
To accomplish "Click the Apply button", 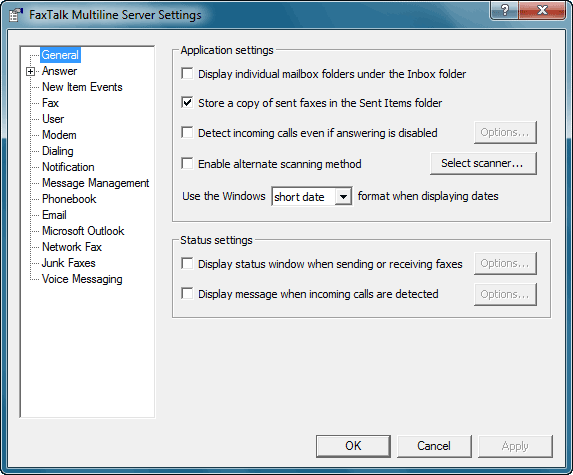I will [x=515, y=446].
